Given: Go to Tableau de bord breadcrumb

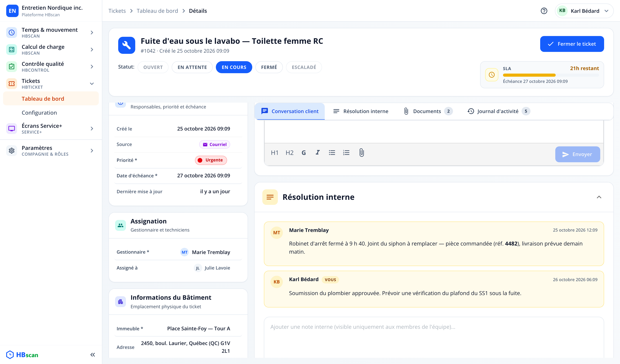Looking at the screenshot, I should tap(157, 11).
